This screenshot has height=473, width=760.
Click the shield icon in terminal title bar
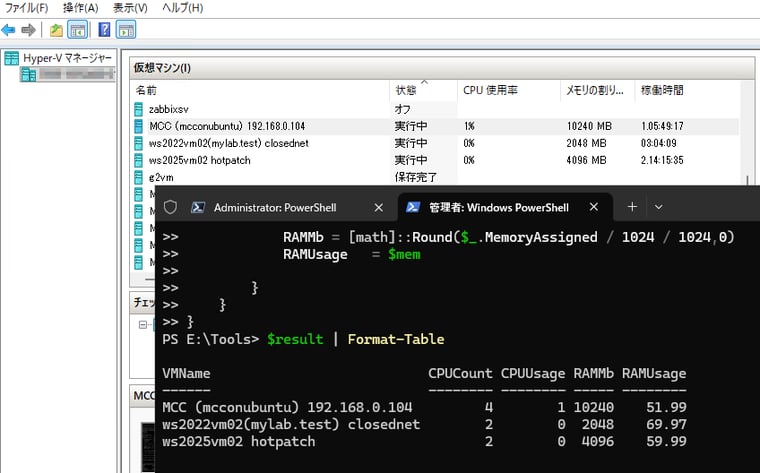click(x=170, y=207)
